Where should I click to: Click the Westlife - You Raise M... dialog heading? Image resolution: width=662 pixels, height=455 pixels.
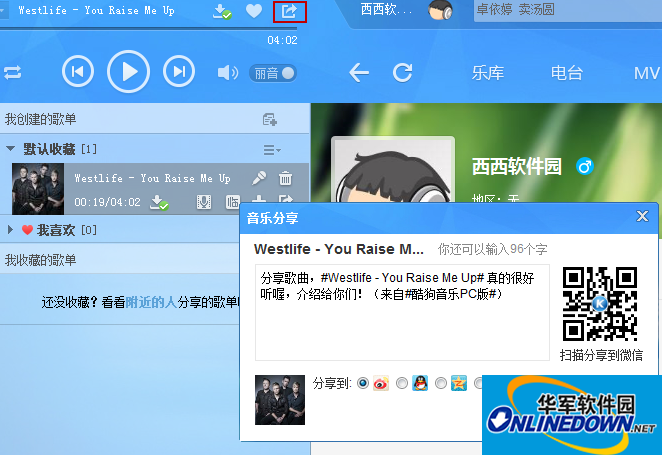339,249
